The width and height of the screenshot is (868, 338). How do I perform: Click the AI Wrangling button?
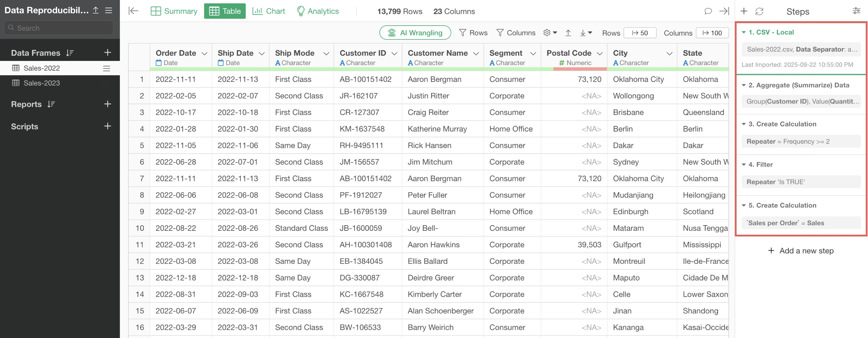pyautogui.click(x=415, y=33)
